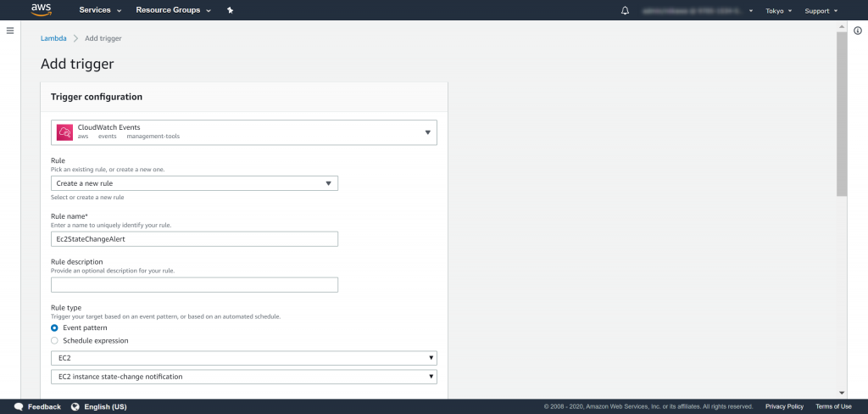
Task: Select the Event pattern radio button
Action: (x=54, y=328)
